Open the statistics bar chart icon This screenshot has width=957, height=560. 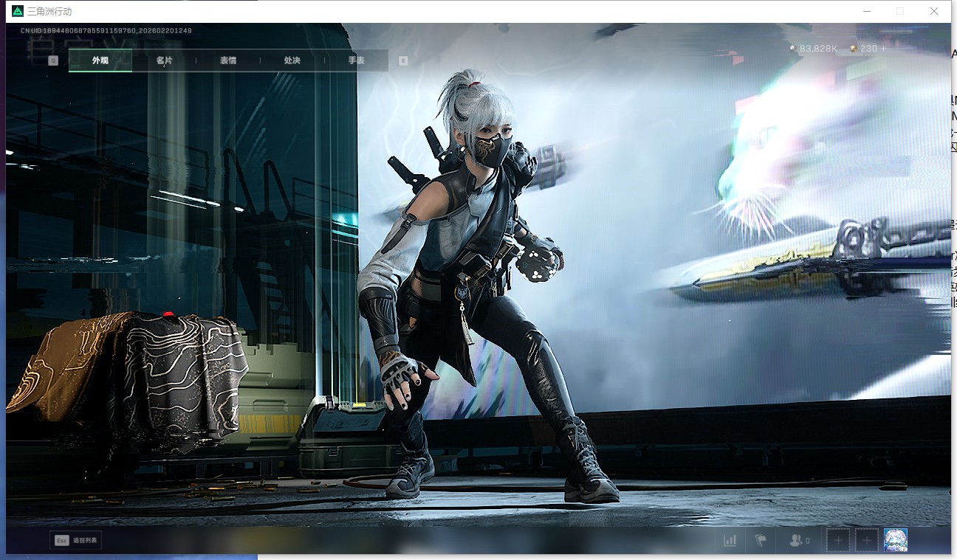pos(730,540)
